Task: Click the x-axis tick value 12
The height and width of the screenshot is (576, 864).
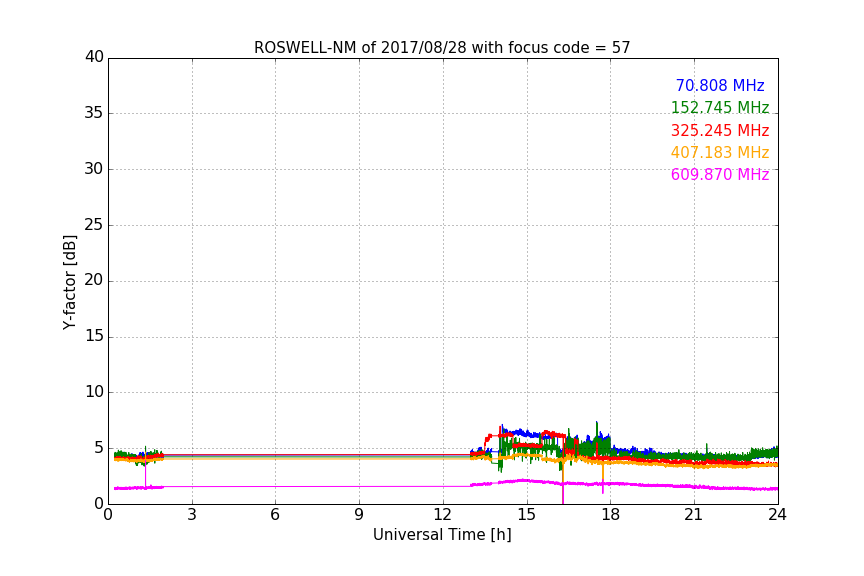Action: tap(442, 515)
